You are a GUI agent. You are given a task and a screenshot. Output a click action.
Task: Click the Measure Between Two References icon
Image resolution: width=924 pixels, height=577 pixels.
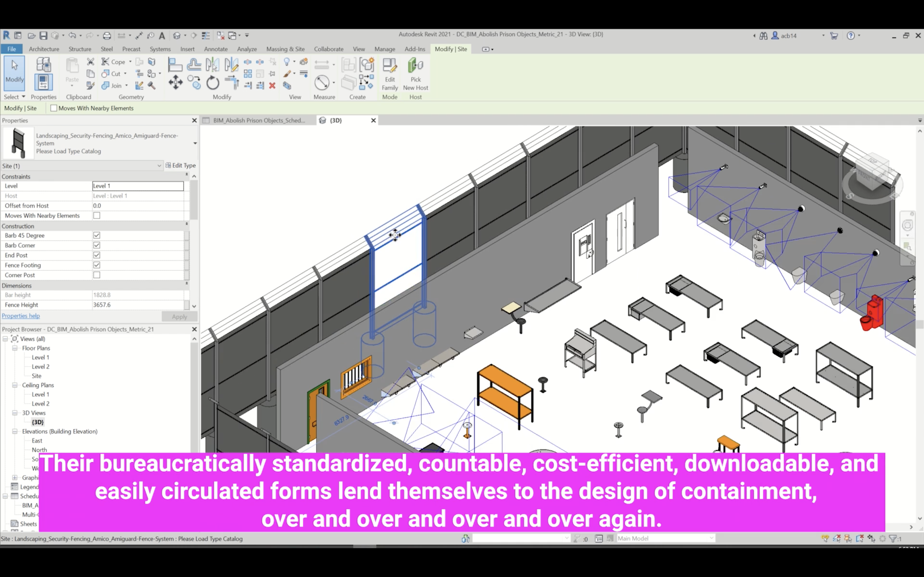(321, 82)
